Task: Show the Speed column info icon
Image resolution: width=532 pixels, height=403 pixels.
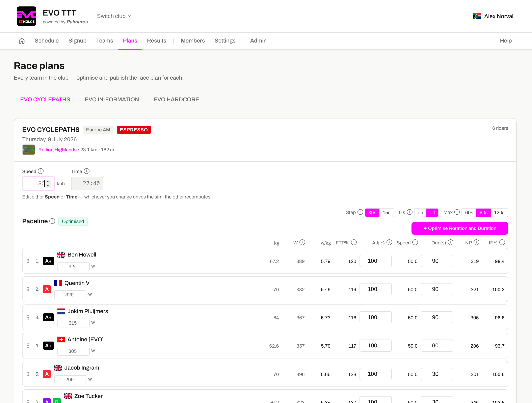Action: (x=415, y=242)
